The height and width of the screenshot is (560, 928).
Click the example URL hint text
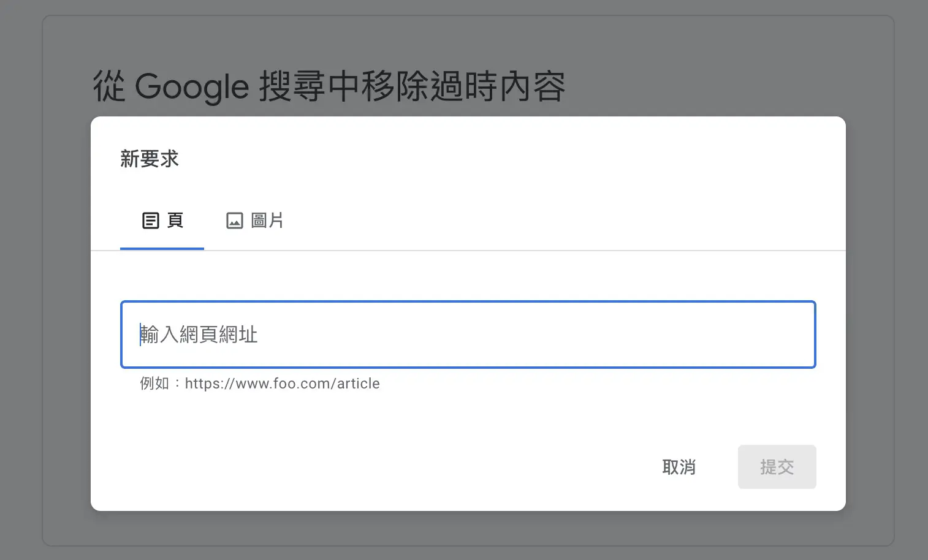tap(260, 384)
